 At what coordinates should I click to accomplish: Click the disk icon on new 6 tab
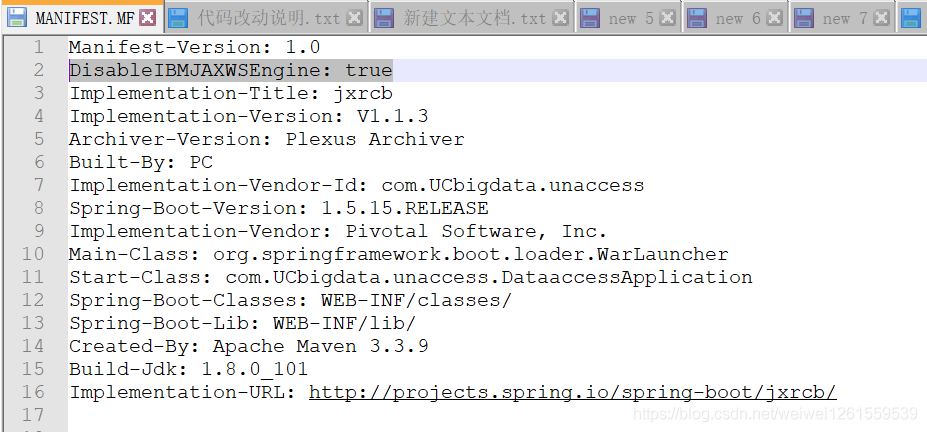696,18
